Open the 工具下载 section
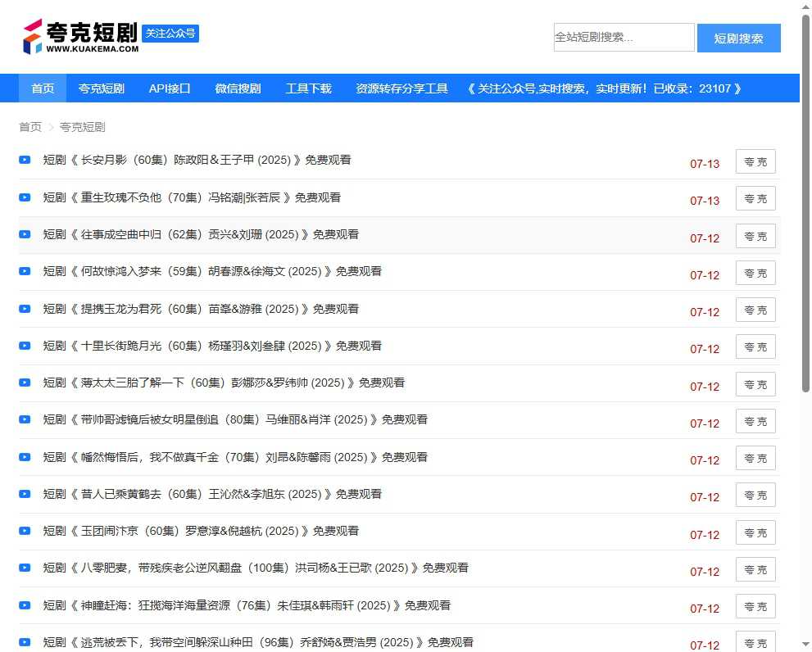The height and width of the screenshot is (652, 812). pos(308,88)
